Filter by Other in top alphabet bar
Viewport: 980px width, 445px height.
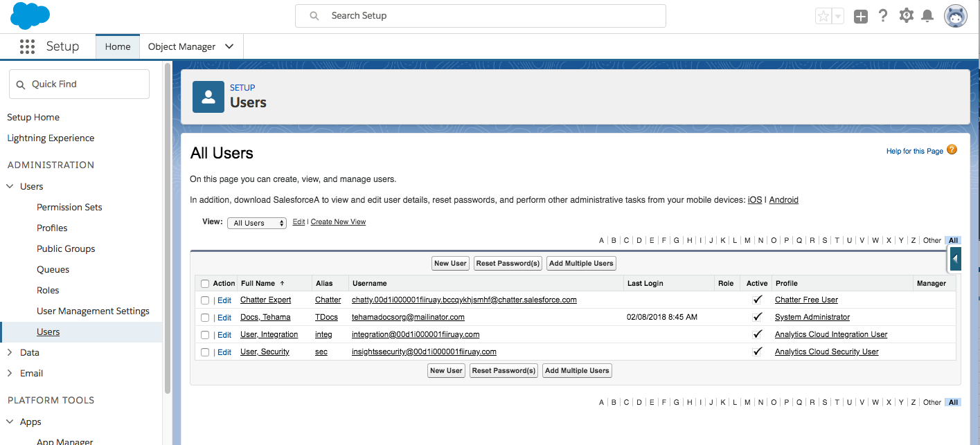[932, 240]
